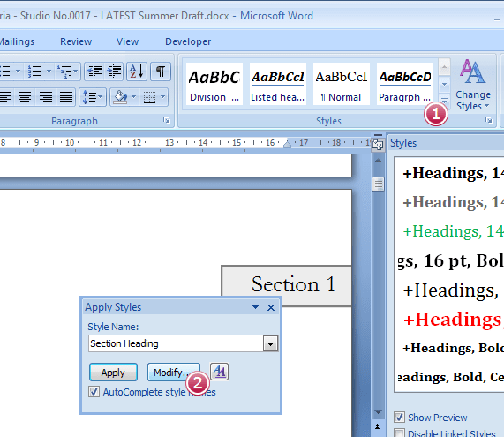Open the Paragraph dialog launcher

167,120
